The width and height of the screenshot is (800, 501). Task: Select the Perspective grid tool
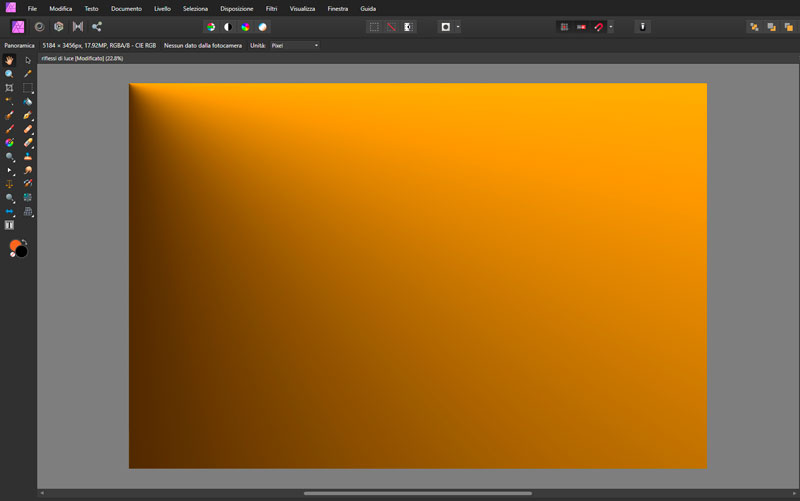28,211
